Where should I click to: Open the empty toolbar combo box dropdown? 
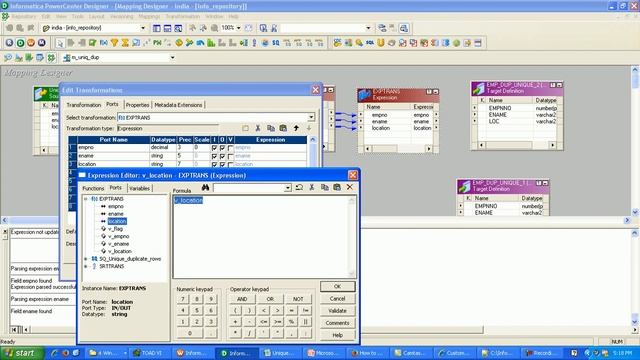pyautogui.click(x=368, y=28)
